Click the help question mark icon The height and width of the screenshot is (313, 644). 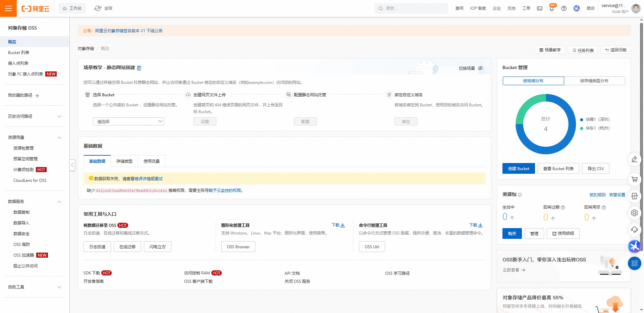(x=564, y=8)
